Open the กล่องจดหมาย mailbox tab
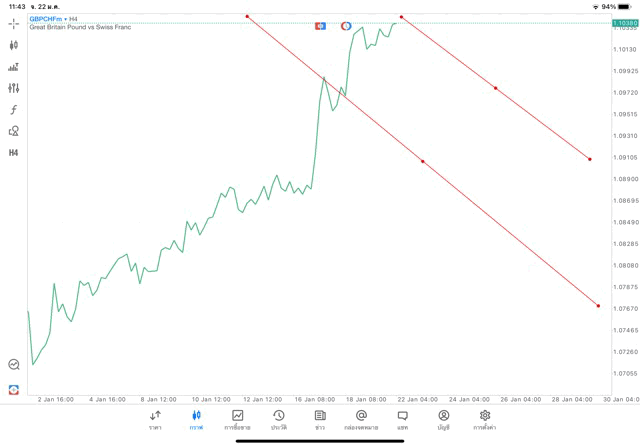 point(361,420)
